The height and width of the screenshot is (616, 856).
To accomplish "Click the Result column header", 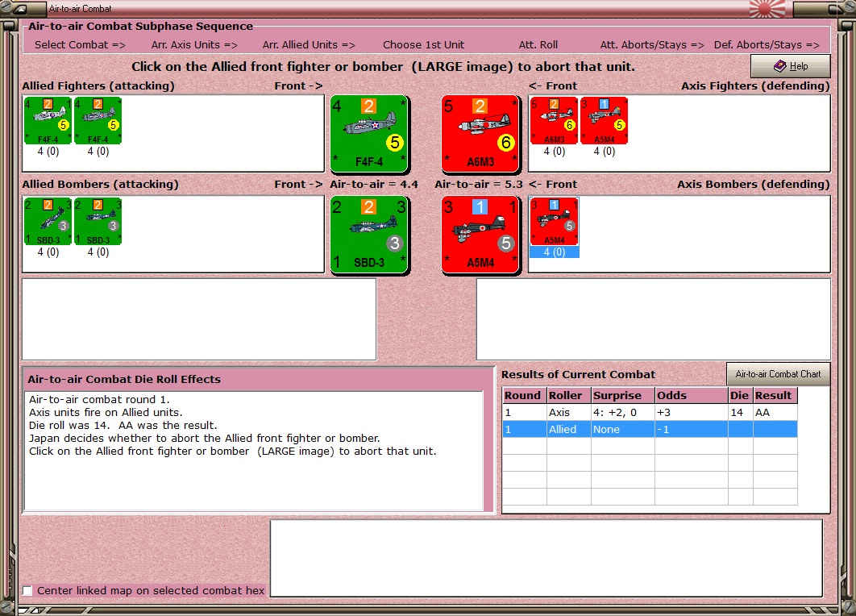I will tap(775, 395).
